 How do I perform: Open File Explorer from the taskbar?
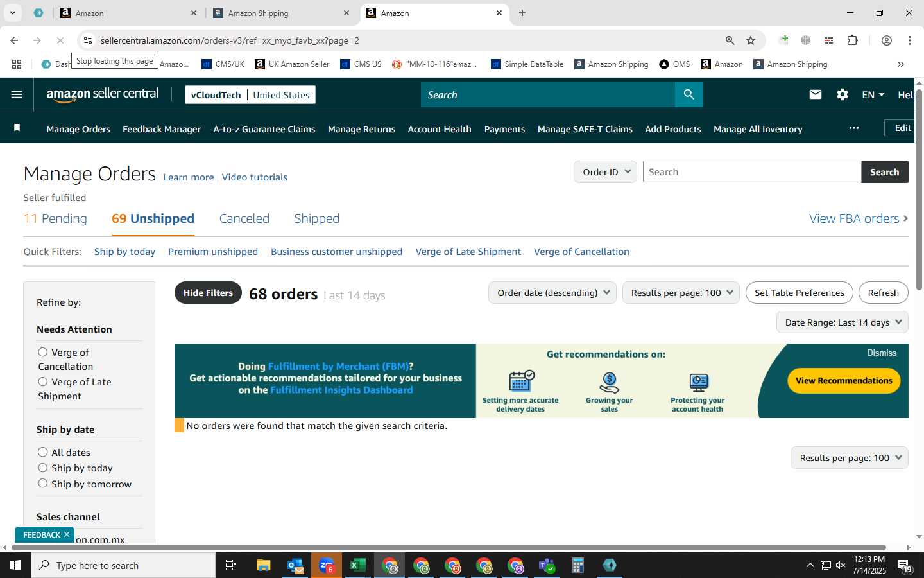(264, 565)
